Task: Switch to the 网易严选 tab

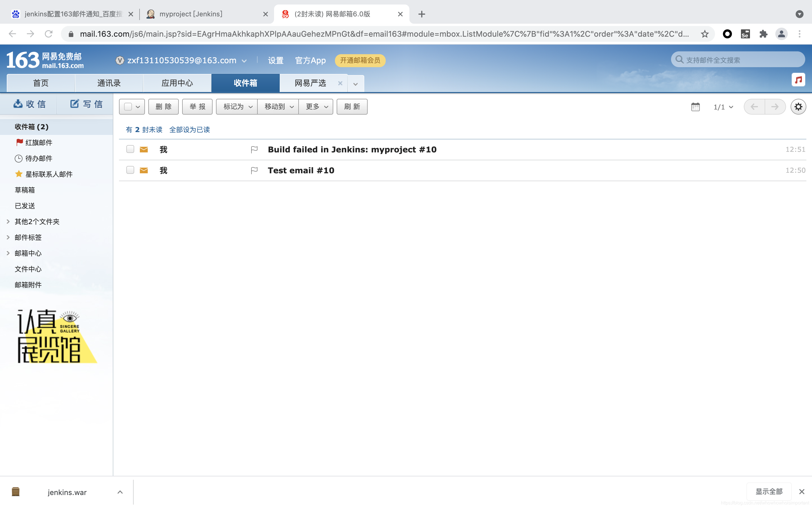Action: pos(310,83)
